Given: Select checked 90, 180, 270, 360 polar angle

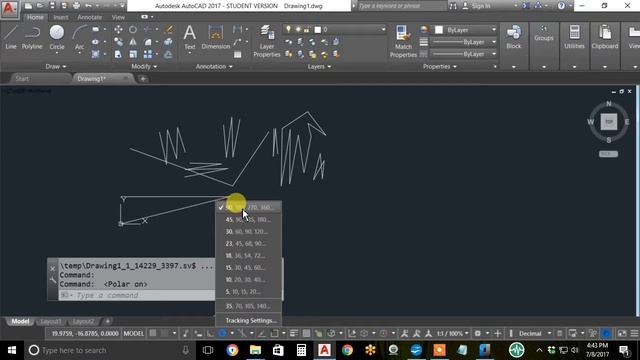Looking at the screenshot, I should tap(249, 207).
